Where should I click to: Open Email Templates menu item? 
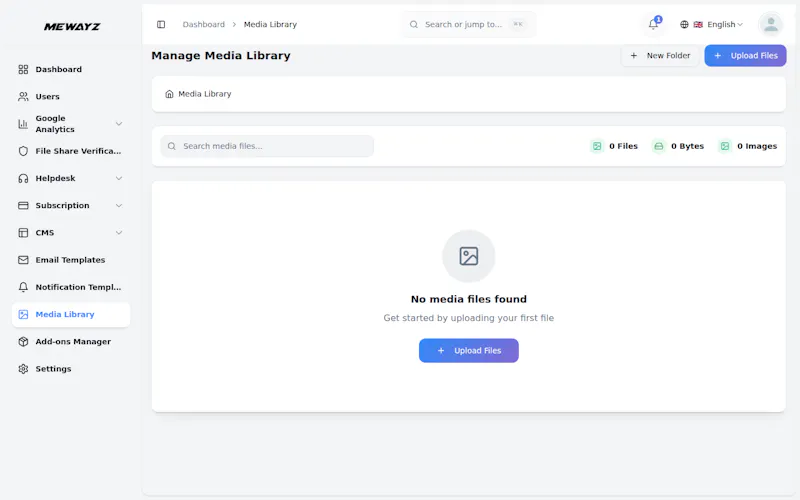point(71,260)
